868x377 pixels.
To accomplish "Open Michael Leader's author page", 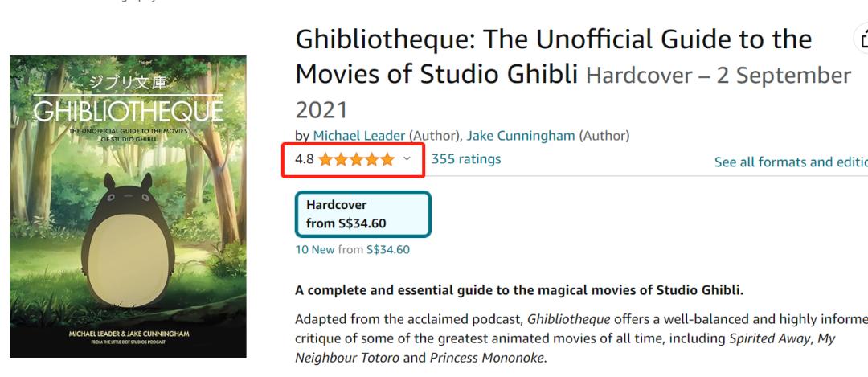I will (x=359, y=136).
